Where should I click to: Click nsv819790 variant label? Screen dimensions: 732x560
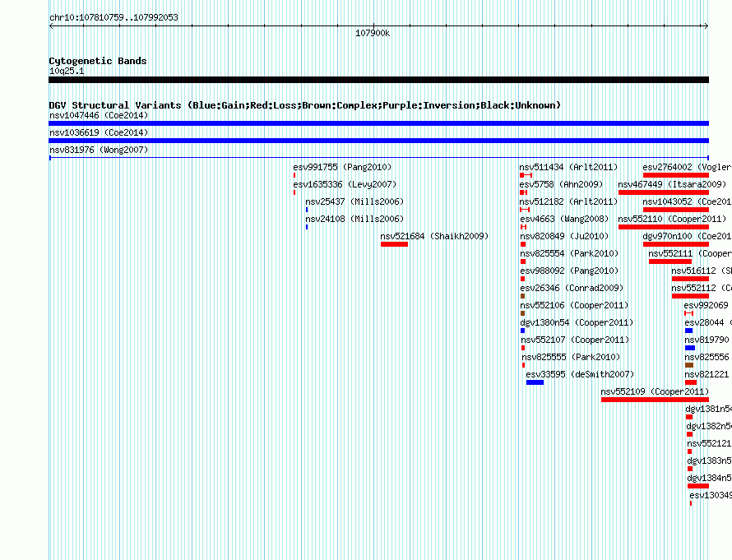click(x=707, y=340)
